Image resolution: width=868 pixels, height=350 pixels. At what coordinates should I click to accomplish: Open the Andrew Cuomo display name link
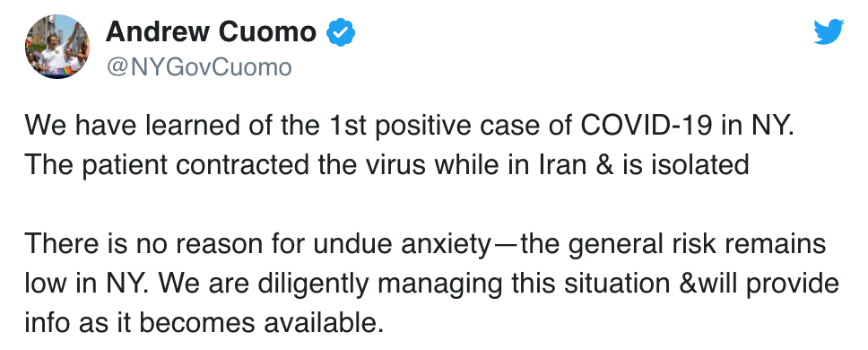coord(211,31)
